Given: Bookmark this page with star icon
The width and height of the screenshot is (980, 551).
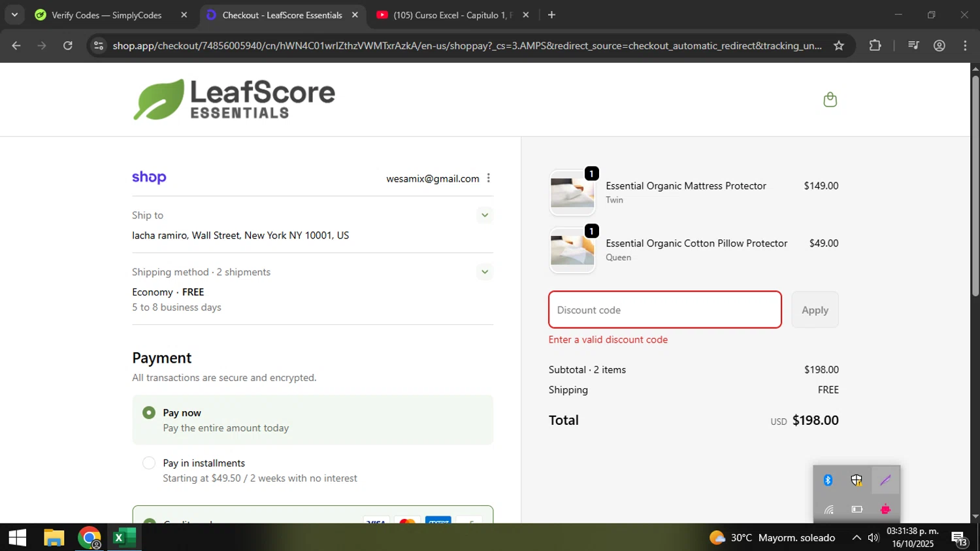Looking at the screenshot, I should click(x=839, y=46).
